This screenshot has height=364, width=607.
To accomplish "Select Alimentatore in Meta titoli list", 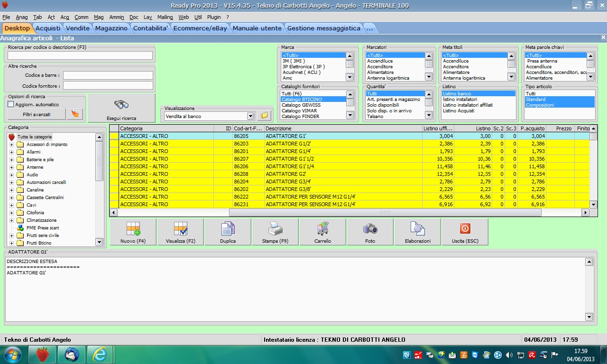I will (474, 72).
